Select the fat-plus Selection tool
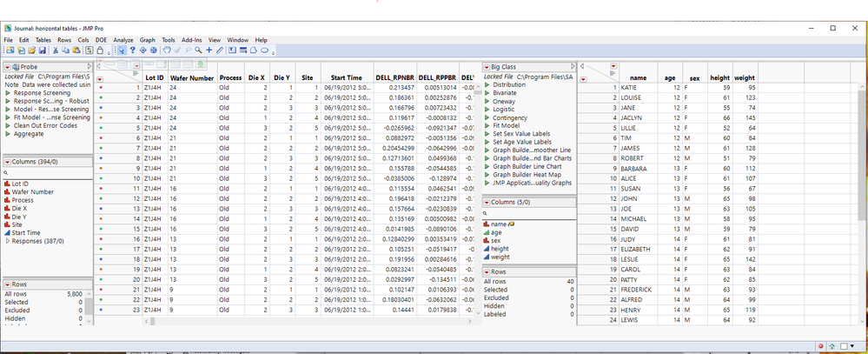The image size is (868, 354). click(142, 50)
